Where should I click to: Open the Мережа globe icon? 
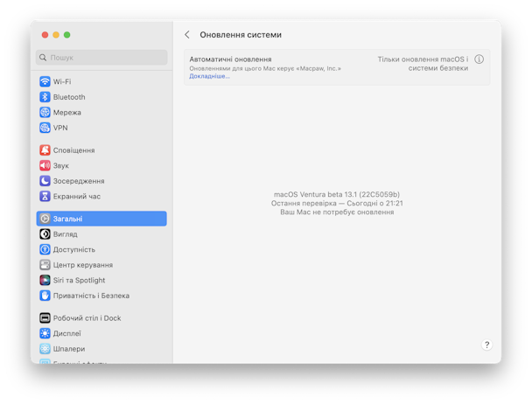coord(45,112)
